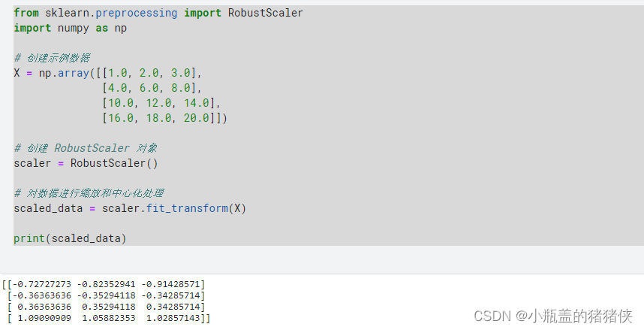Click the array row [4.0, 6.0, 8.0]
The width and height of the screenshot is (644, 330).
[x=152, y=88]
